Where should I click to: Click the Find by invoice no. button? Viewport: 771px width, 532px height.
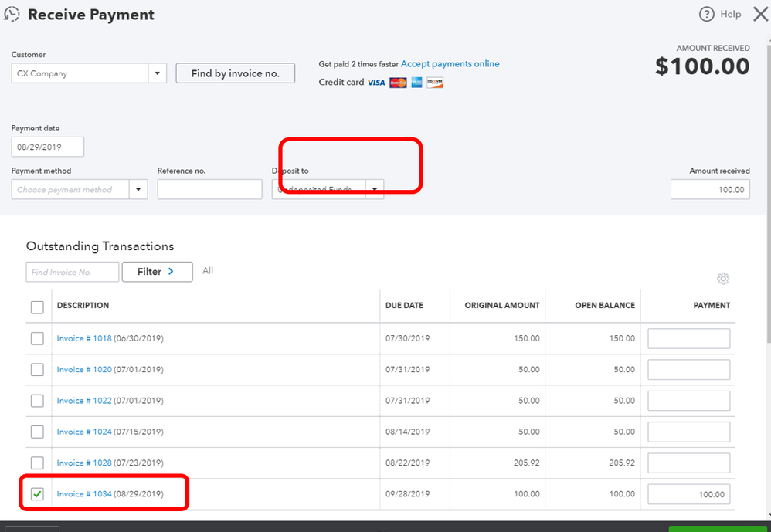236,73
